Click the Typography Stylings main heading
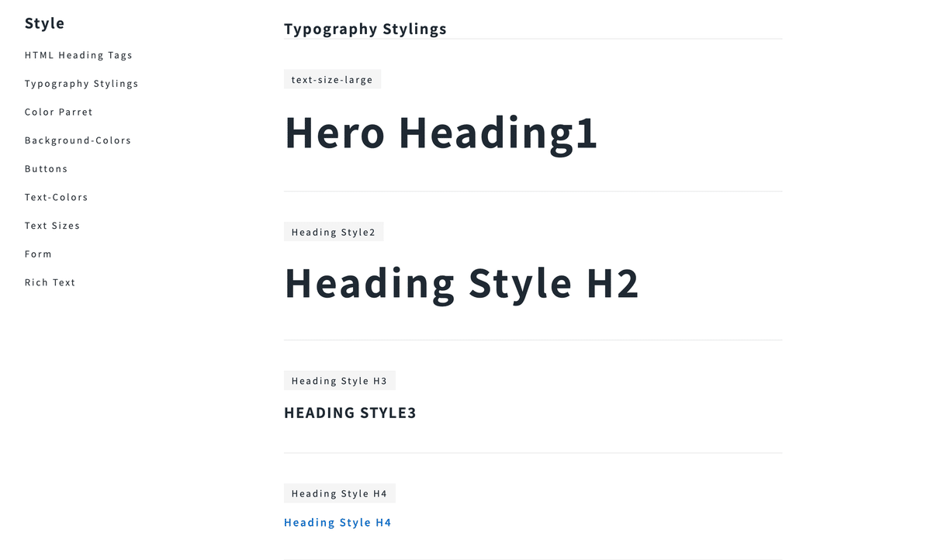Image resolution: width=931 pixels, height=560 pixels. click(365, 29)
